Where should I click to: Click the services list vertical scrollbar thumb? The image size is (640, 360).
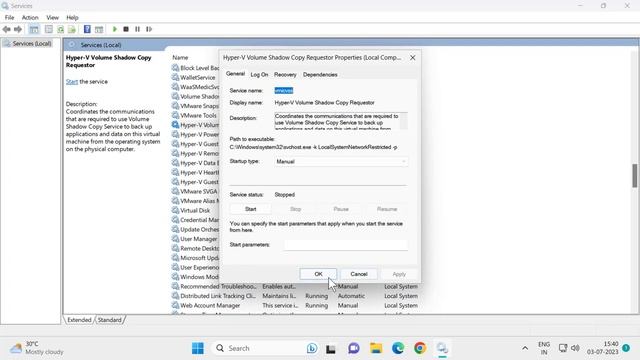click(x=635, y=176)
